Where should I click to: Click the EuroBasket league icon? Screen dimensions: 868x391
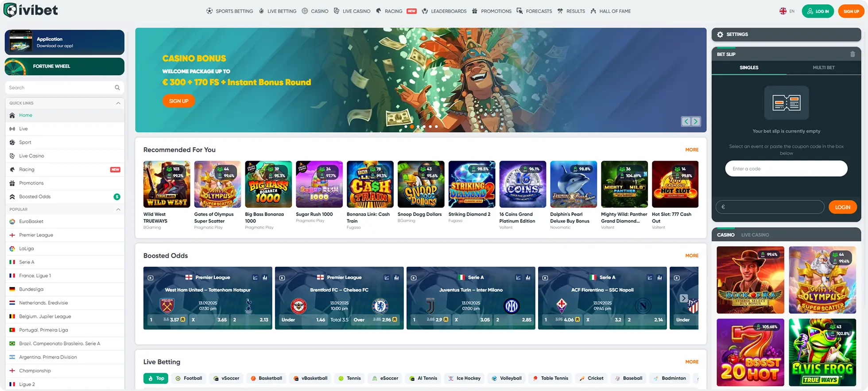tap(12, 222)
